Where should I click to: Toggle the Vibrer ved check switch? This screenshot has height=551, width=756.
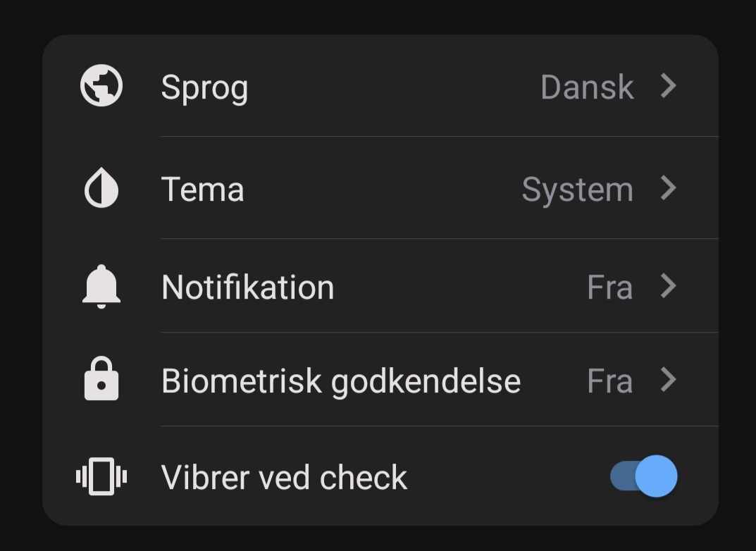pyautogui.click(x=643, y=477)
